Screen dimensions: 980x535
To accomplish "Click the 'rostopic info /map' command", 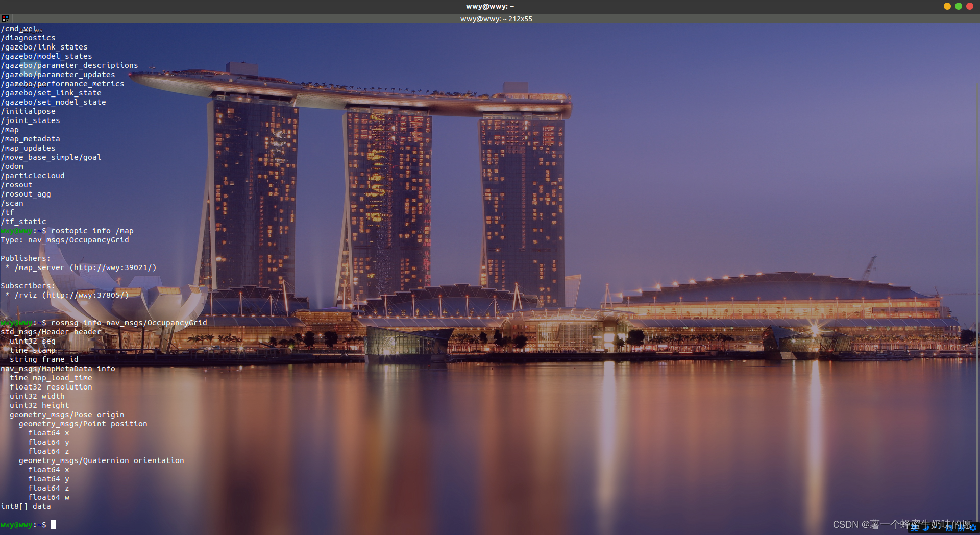I will [x=92, y=231].
